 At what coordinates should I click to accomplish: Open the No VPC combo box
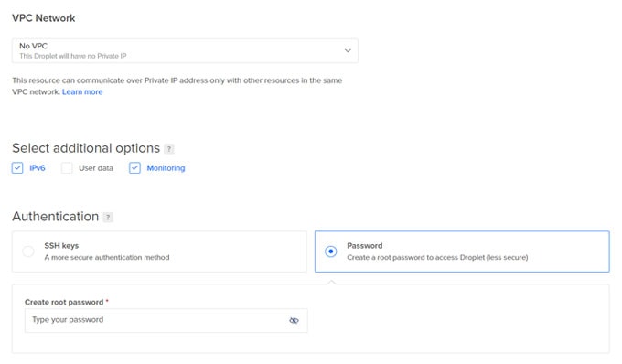click(185, 50)
